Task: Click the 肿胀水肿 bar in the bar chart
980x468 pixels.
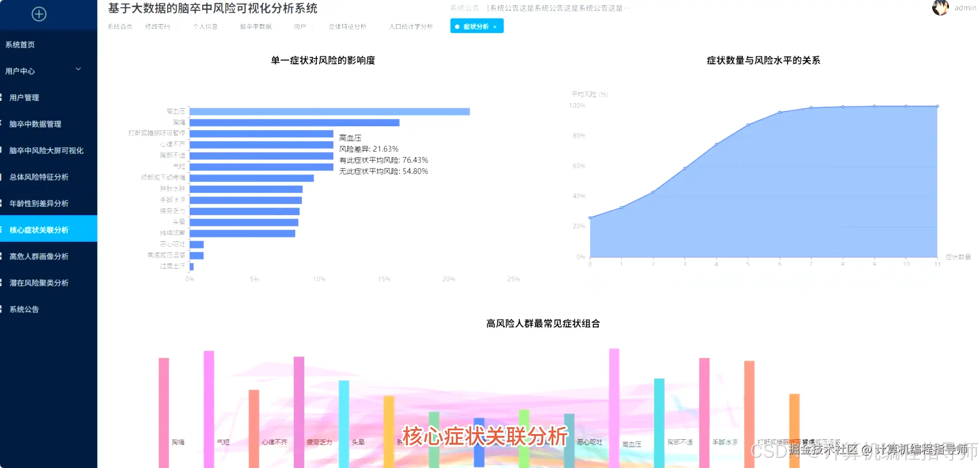Action: pos(246,189)
